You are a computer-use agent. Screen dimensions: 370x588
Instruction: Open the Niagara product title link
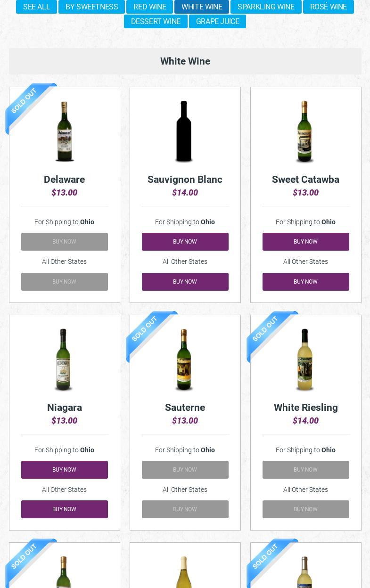click(65, 408)
